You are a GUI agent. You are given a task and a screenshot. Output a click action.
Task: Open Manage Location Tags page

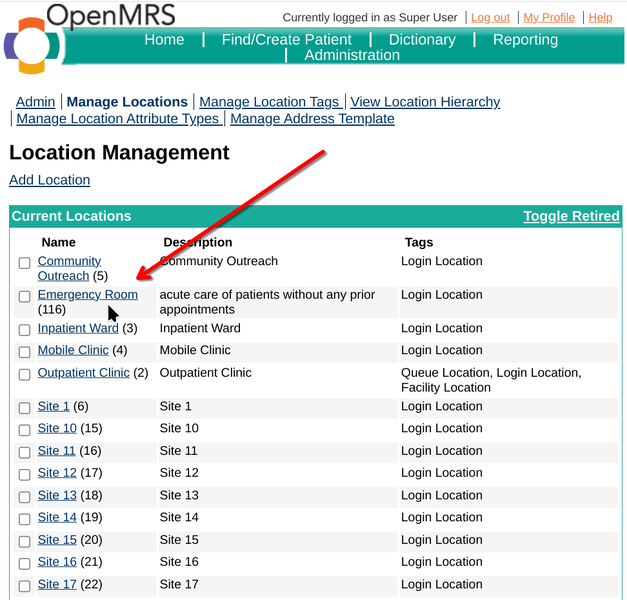(269, 102)
